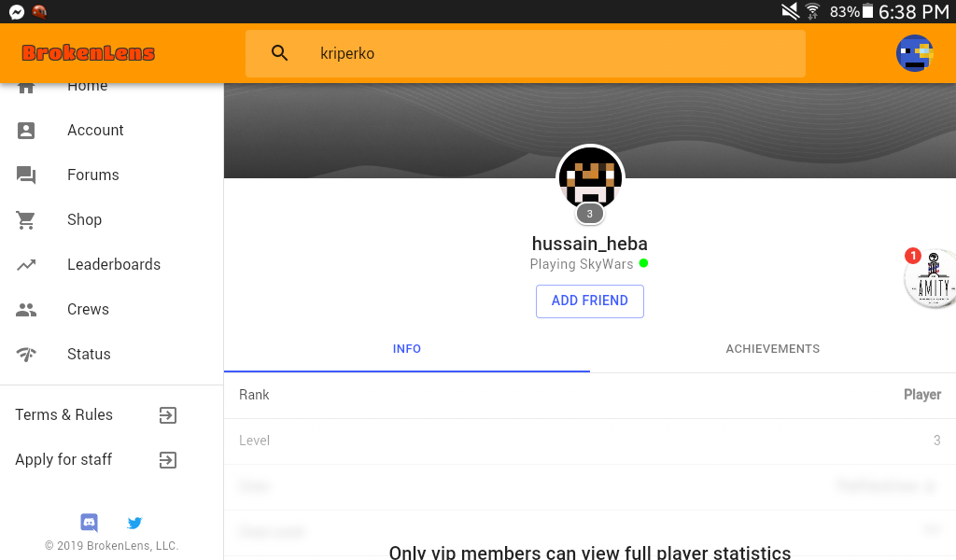
Task: Open Apply for staff link
Action: (x=63, y=459)
